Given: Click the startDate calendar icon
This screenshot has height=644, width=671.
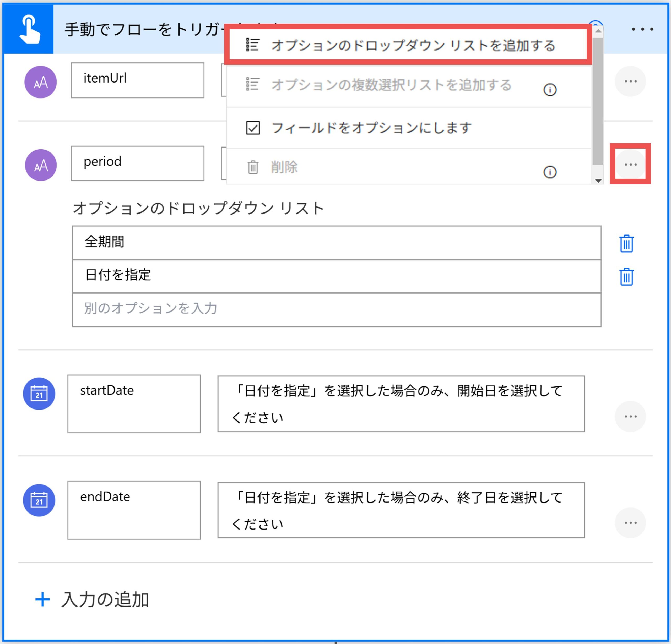Looking at the screenshot, I should 39,394.
